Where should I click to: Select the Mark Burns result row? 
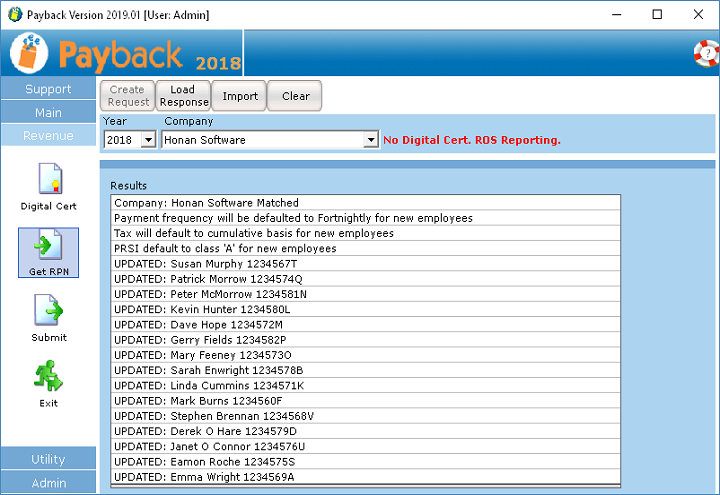click(x=365, y=401)
